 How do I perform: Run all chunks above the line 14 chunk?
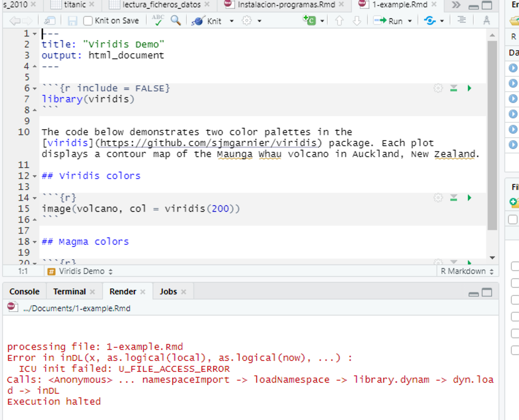pyautogui.click(x=453, y=198)
